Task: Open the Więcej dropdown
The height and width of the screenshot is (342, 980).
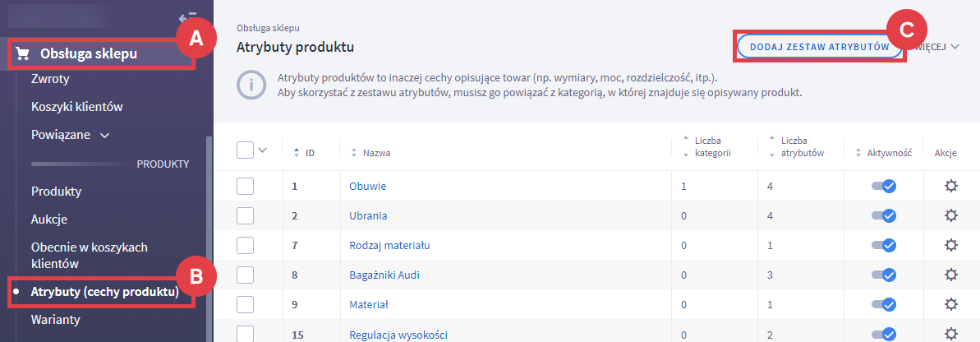Action: pyautogui.click(x=936, y=47)
